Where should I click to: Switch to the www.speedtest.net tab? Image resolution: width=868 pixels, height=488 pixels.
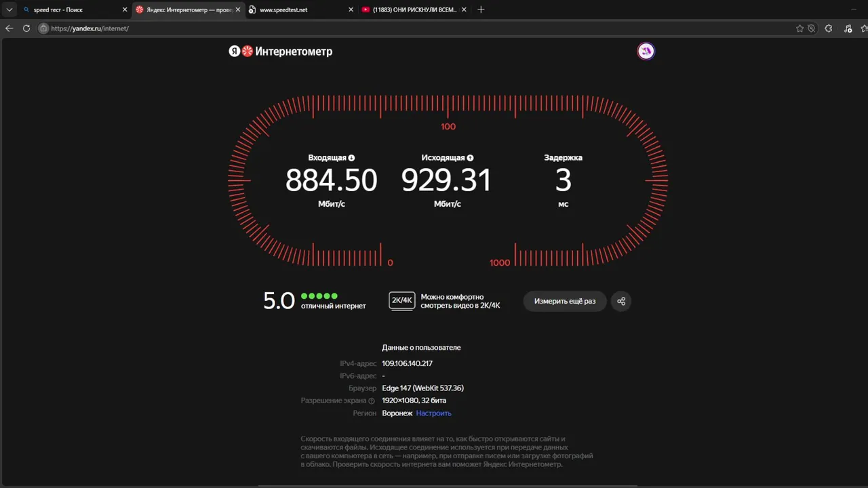point(300,9)
